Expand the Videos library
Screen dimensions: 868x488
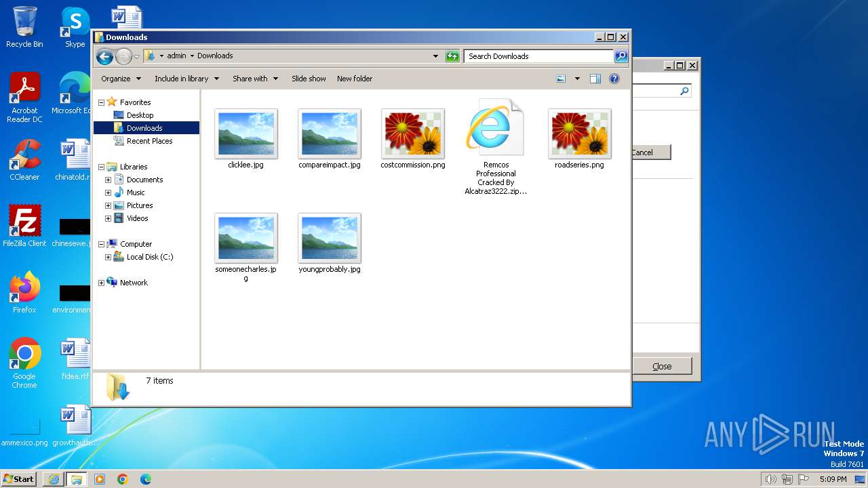(108, 218)
